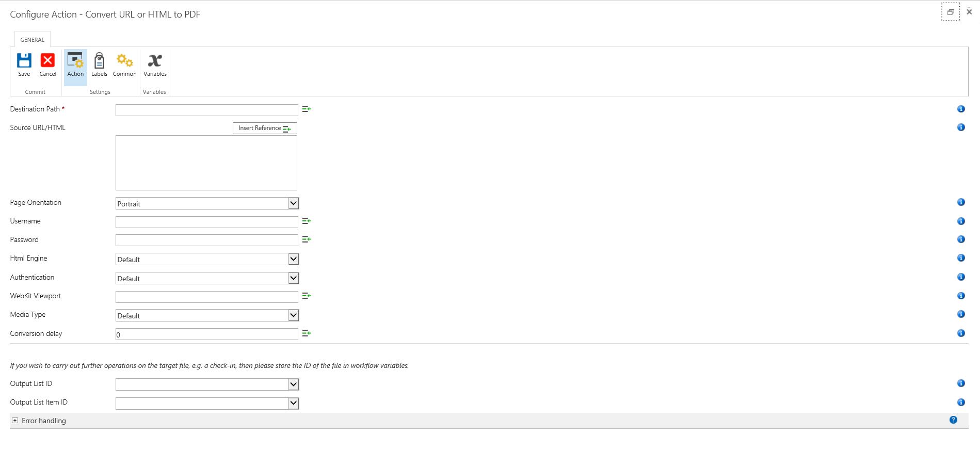The height and width of the screenshot is (451, 980).
Task: Click into the Destination Path field
Action: coord(206,110)
